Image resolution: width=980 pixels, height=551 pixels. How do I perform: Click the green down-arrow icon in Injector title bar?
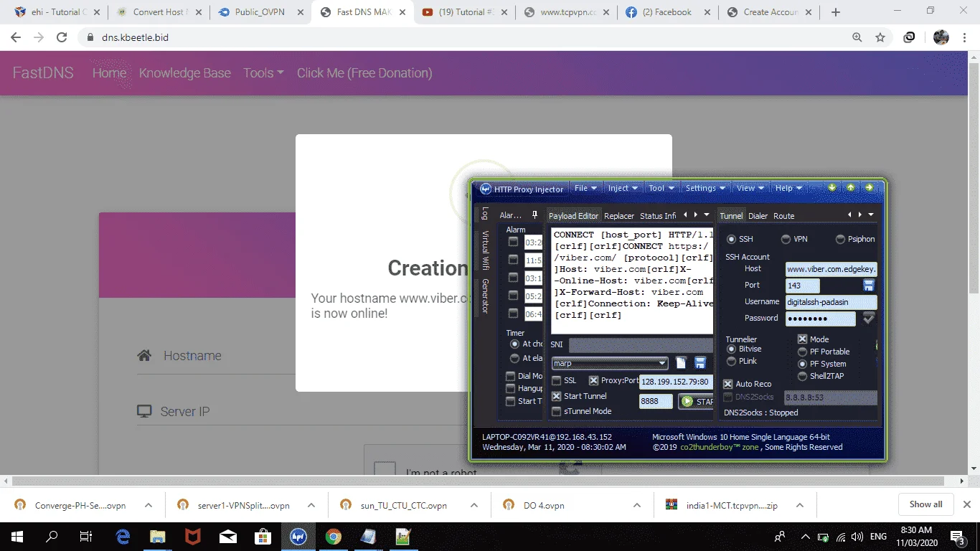(832, 188)
